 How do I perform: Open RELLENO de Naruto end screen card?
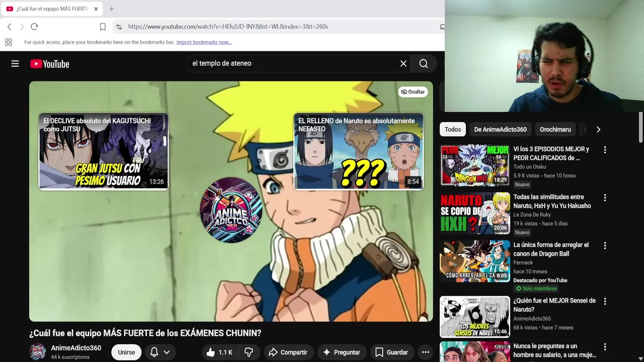click(358, 151)
